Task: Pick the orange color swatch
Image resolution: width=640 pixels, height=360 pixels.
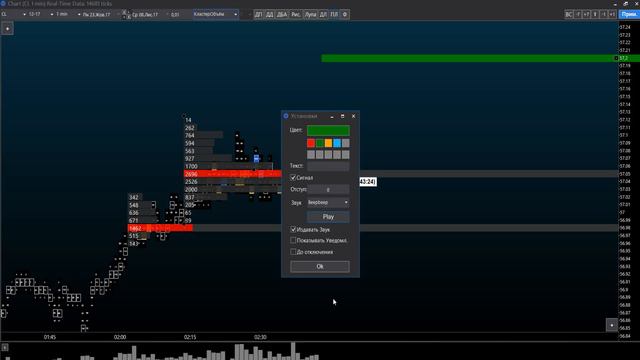Action: click(x=328, y=143)
